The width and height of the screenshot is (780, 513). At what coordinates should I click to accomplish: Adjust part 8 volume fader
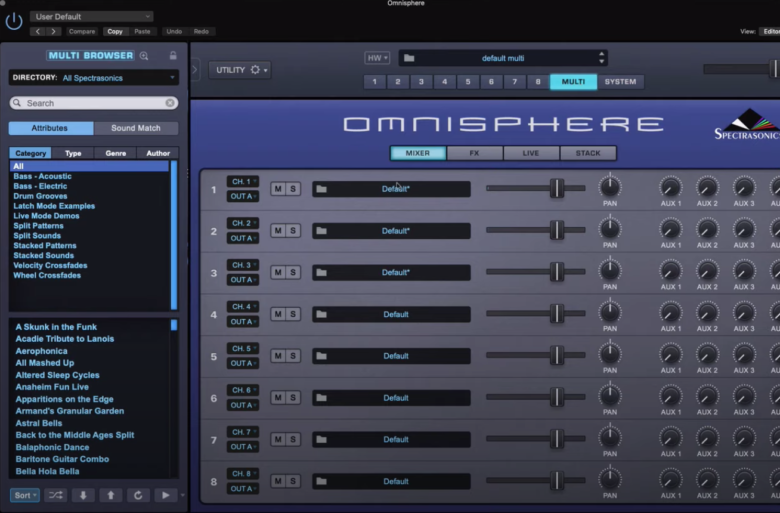[557, 481]
